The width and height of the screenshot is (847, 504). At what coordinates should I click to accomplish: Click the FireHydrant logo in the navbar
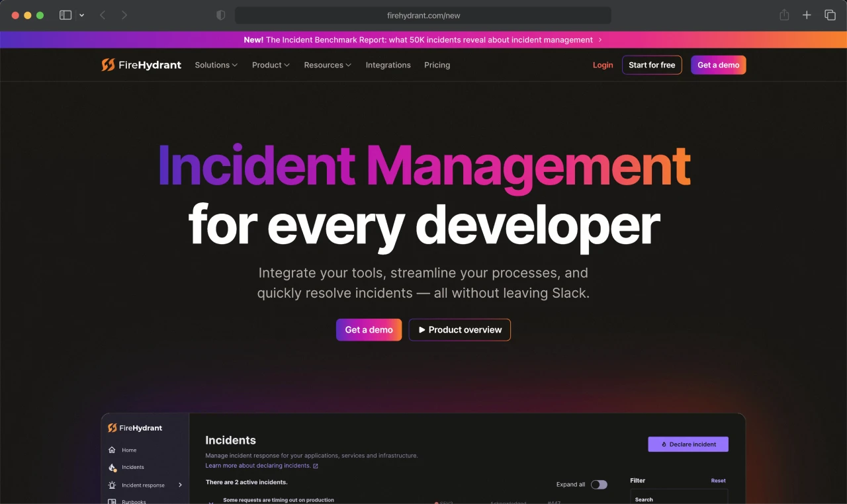(141, 65)
